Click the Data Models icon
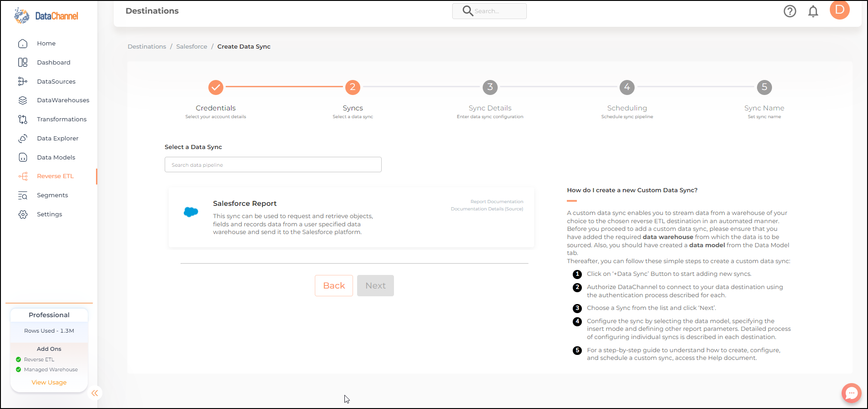This screenshot has width=868, height=409. pos(23,157)
